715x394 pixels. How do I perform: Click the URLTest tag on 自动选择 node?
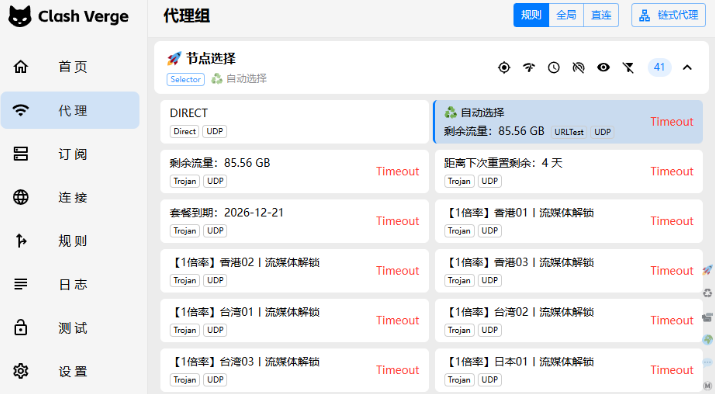(x=569, y=132)
